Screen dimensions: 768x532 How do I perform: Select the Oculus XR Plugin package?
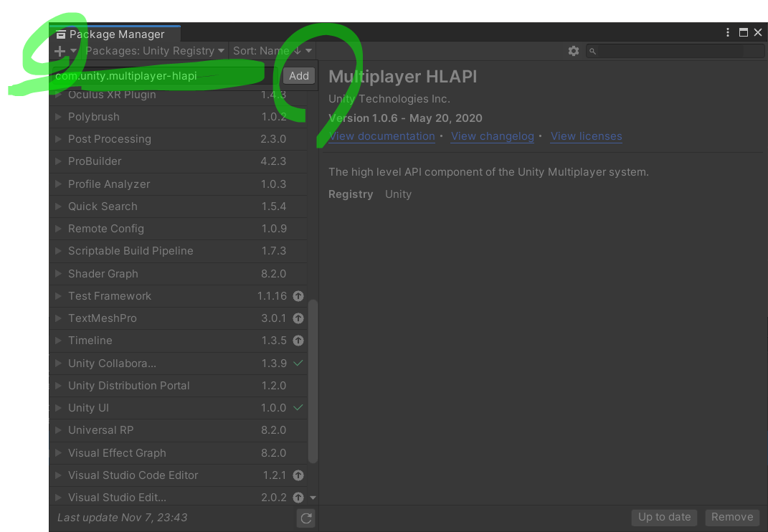tap(179, 95)
